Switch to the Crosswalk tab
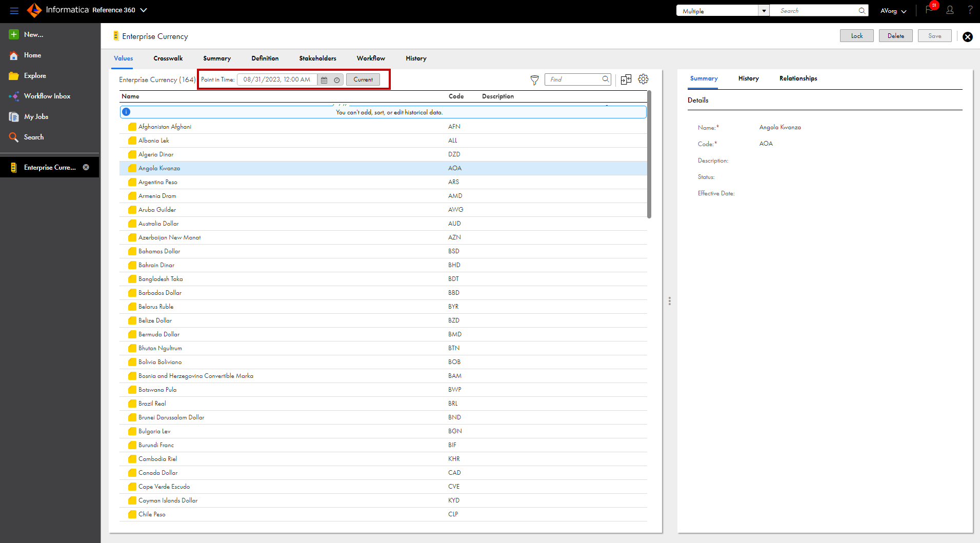 (x=168, y=58)
